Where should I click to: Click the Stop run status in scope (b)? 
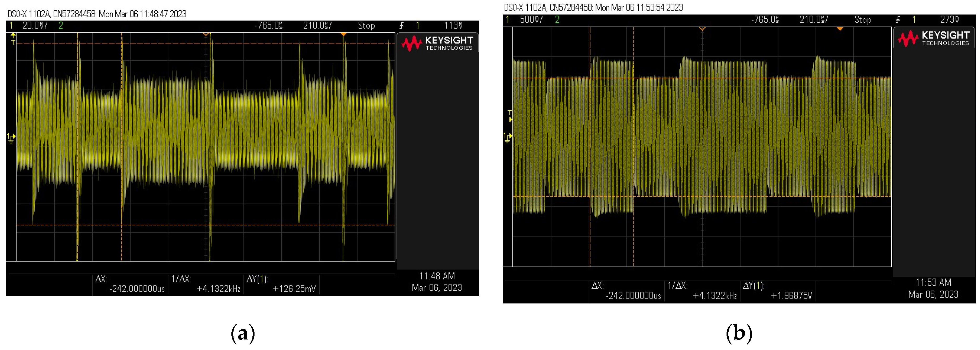tap(863, 20)
